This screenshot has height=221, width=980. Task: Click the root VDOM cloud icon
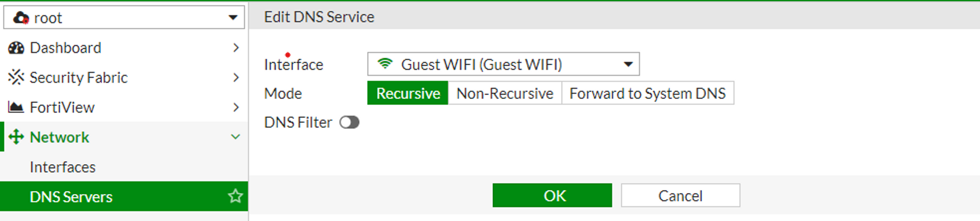point(21,18)
